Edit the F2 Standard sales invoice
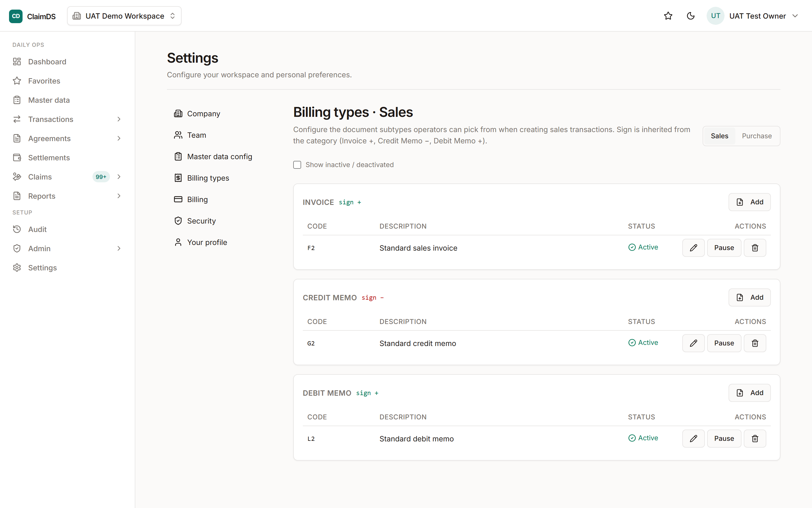The height and width of the screenshot is (508, 812). (693, 248)
